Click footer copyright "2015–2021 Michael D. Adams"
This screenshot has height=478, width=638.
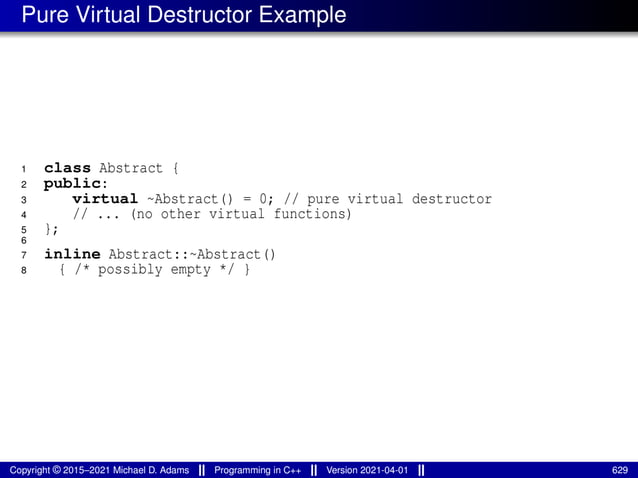(99, 470)
